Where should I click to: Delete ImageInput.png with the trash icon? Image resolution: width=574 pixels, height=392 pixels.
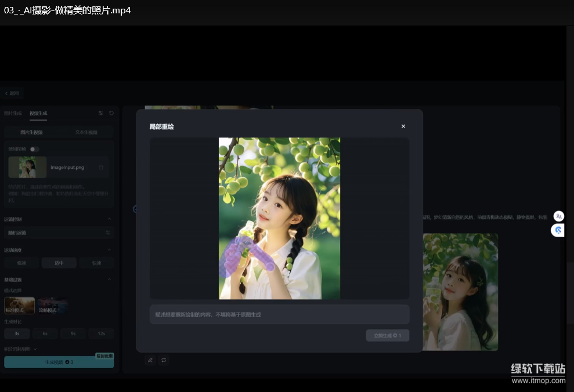tap(101, 168)
